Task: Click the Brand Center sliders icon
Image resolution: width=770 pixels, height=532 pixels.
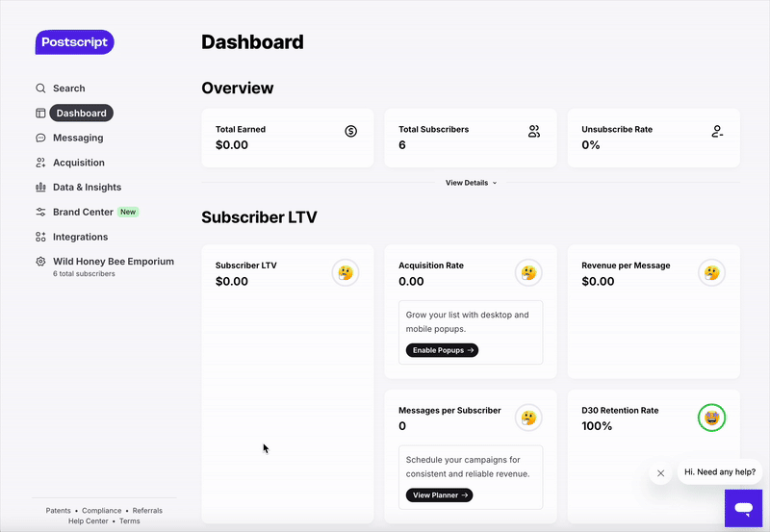Action: 40,212
